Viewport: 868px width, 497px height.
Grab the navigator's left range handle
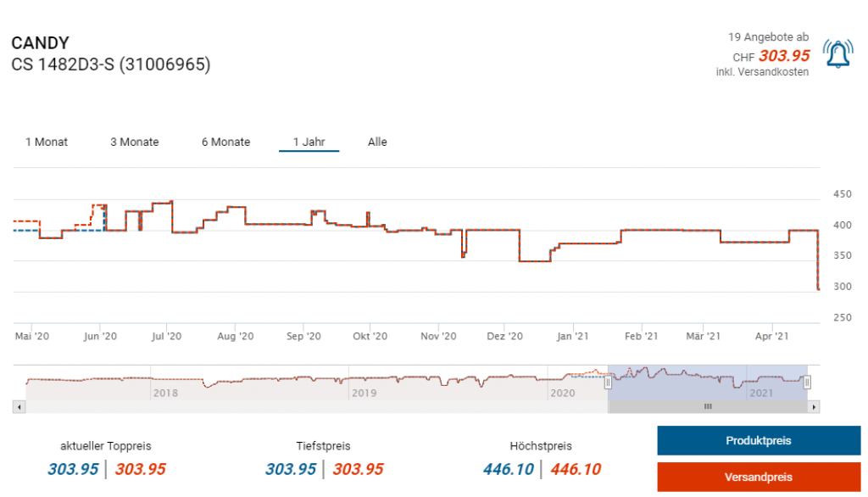pos(608,383)
